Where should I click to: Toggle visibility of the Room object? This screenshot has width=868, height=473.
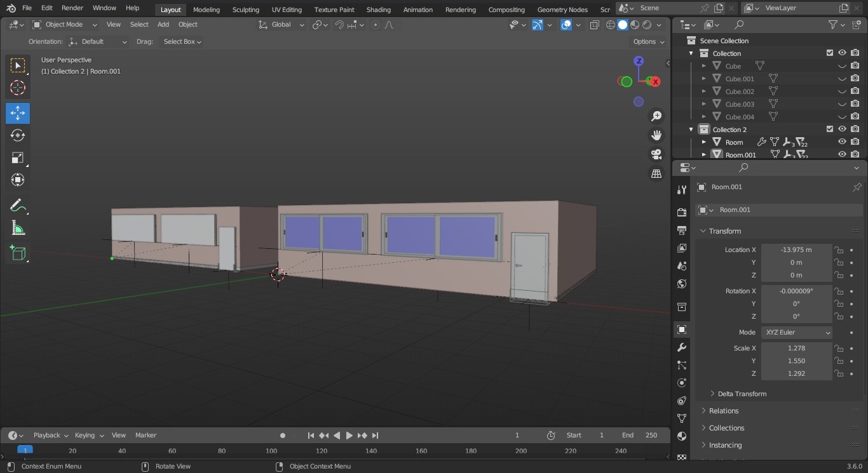pos(842,142)
